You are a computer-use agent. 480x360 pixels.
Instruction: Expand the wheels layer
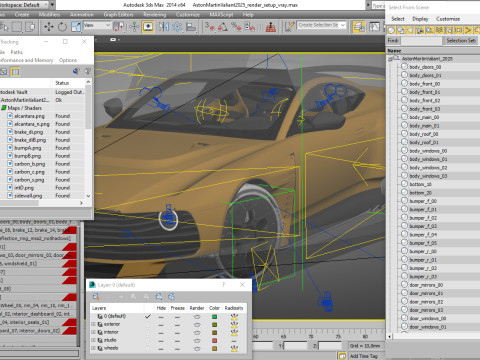click(93, 348)
